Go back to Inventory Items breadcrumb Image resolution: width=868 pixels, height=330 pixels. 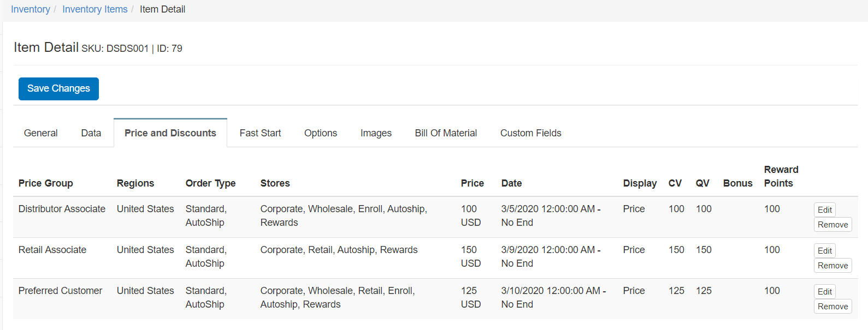95,9
